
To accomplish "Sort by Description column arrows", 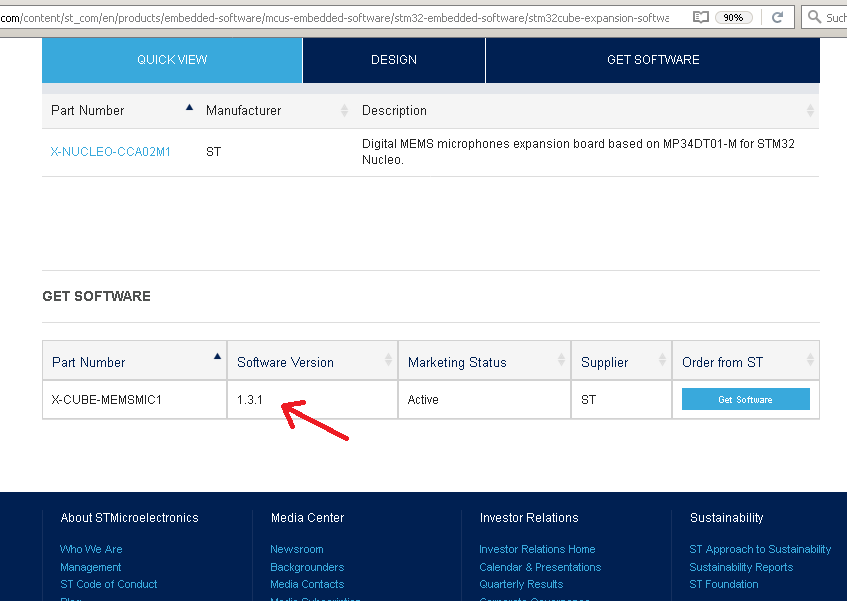I will (x=810, y=111).
